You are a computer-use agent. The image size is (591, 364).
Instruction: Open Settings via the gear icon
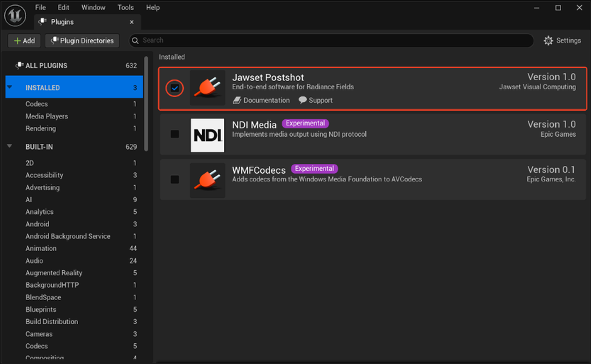pos(549,40)
